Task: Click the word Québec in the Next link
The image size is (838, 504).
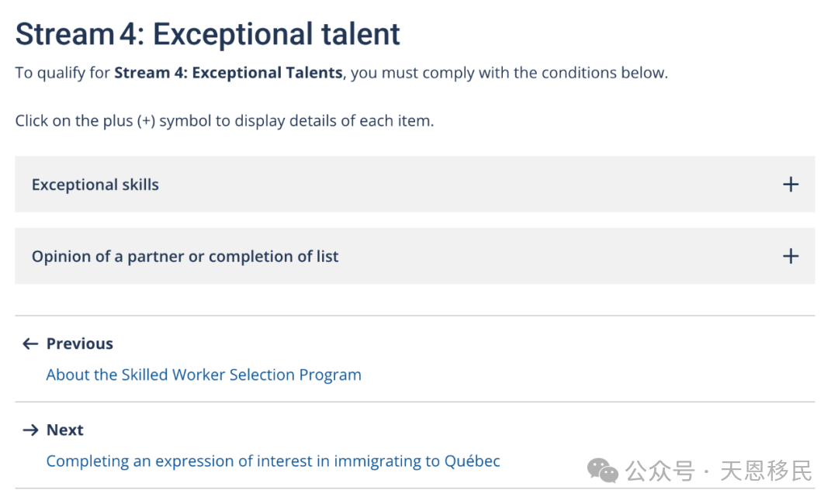Action: pos(473,461)
